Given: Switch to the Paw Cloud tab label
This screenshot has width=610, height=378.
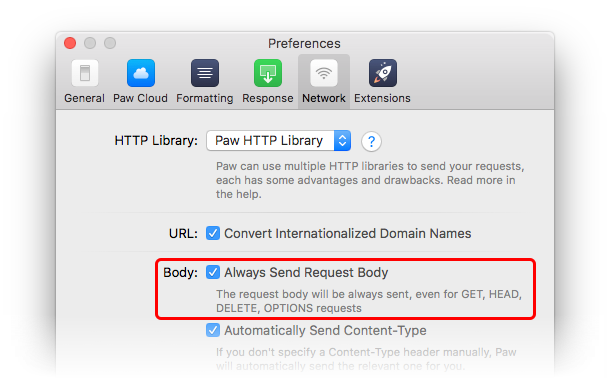Looking at the screenshot, I should [x=140, y=98].
